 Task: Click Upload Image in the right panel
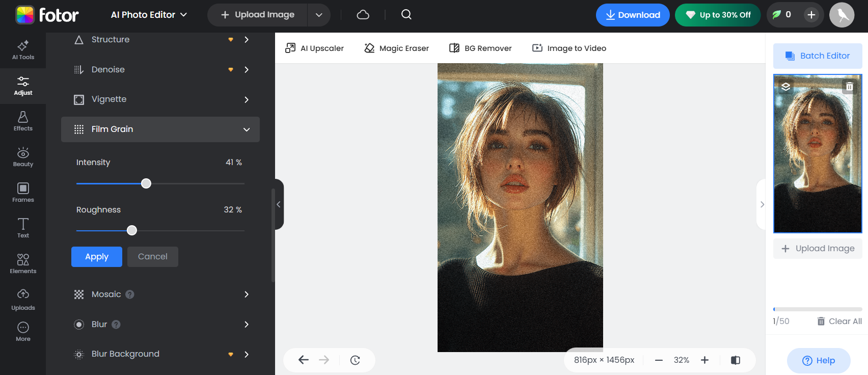coord(818,249)
